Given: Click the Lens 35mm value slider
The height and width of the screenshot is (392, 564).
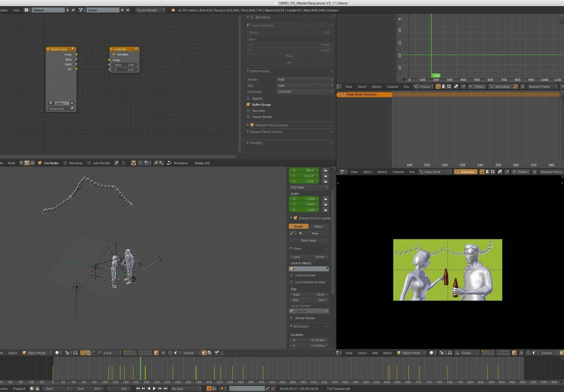Looking at the screenshot, I should (x=309, y=257).
